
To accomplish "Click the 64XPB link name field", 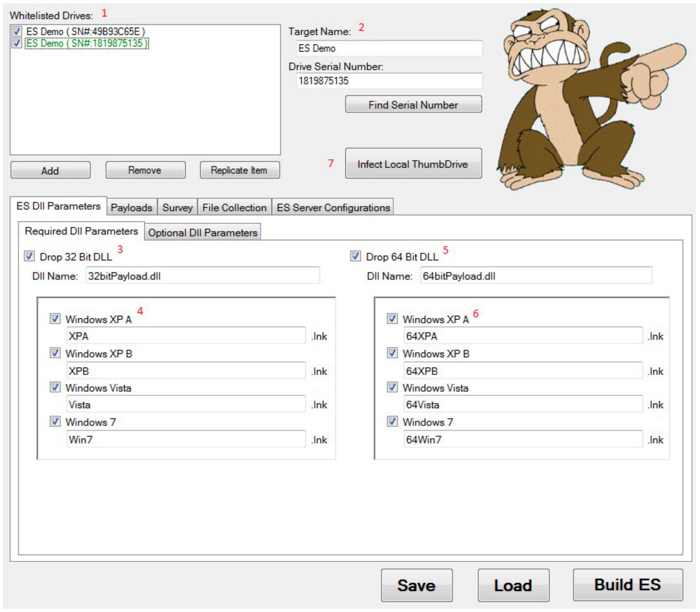I will point(523,371).
